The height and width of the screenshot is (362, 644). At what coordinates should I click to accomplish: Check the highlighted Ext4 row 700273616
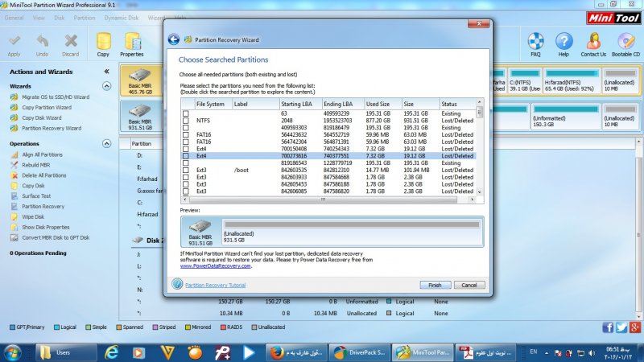point(186,156)
